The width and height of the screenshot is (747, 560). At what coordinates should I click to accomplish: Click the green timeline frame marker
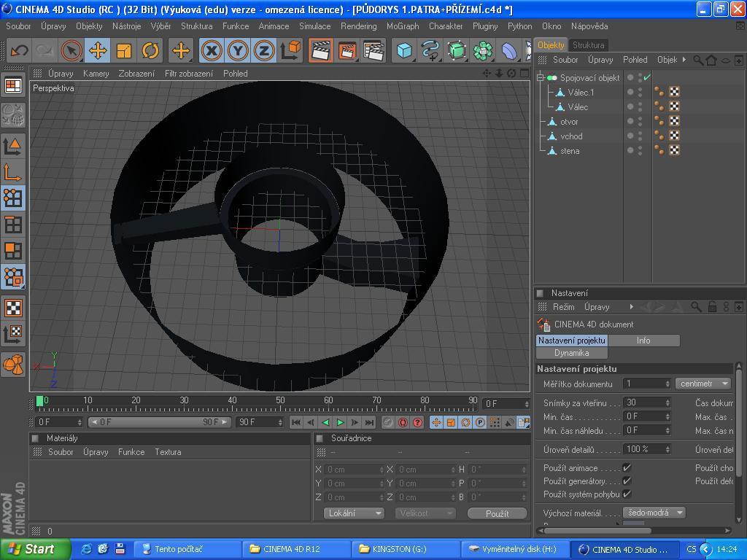39,401
